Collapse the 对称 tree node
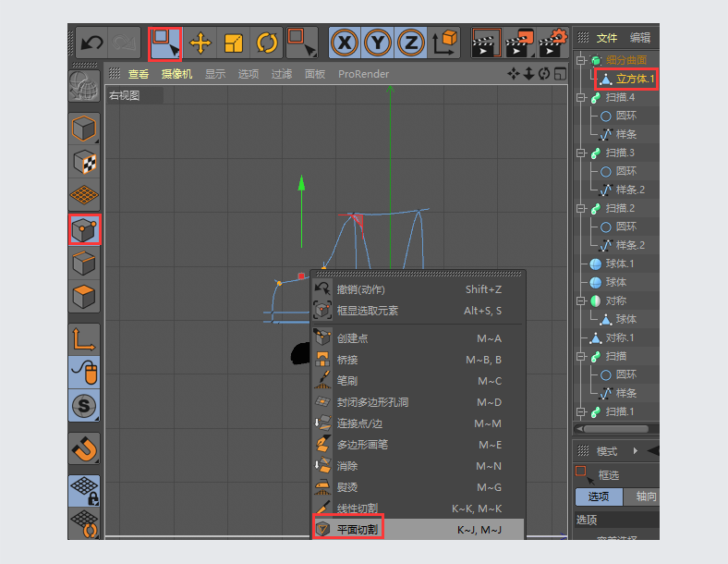The width and height of the screenshot is (728, 564). coord(581,301)
